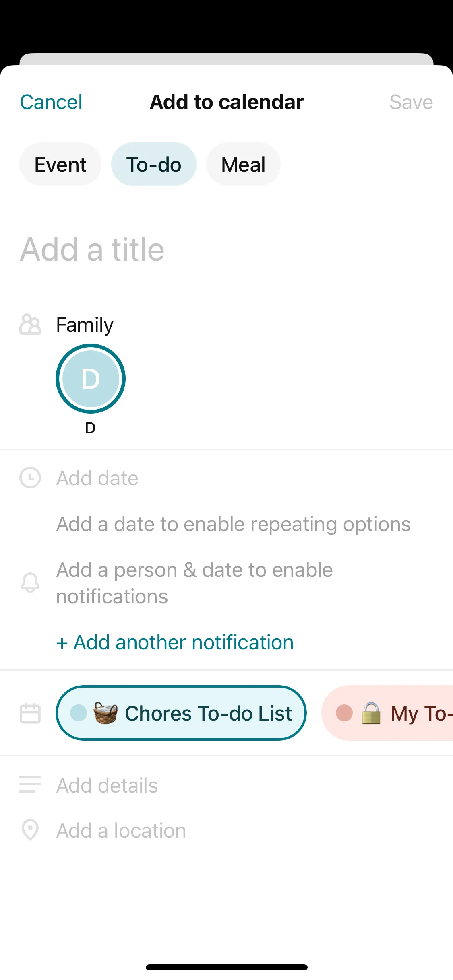Tap the laundry basket emoji icon
Viewport: 453px width, 980px height.
[105, 713]
